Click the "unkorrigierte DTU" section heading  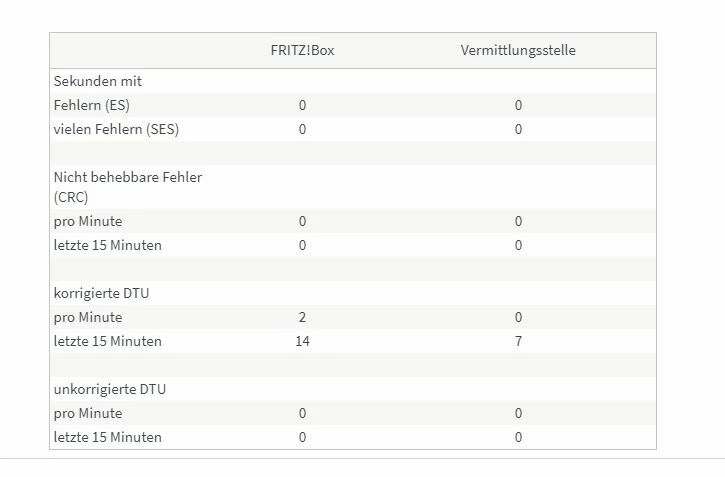click(108, 389)
